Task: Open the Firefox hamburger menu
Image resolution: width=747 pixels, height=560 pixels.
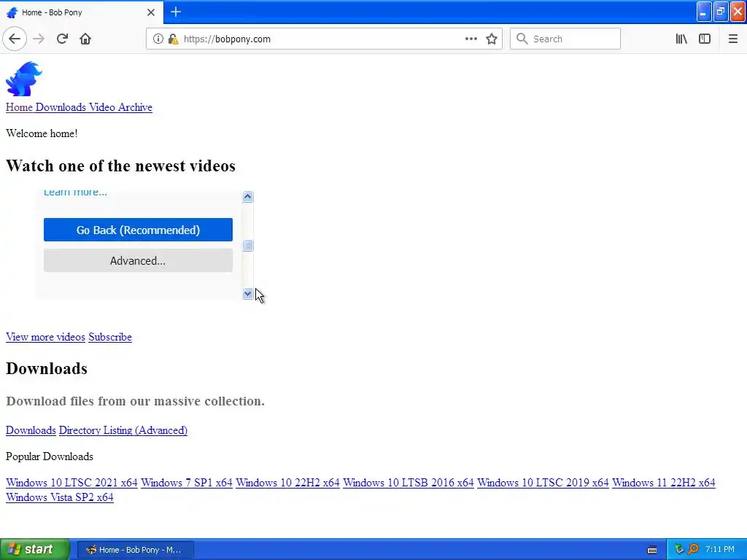Action: click(x=732, y=39)
